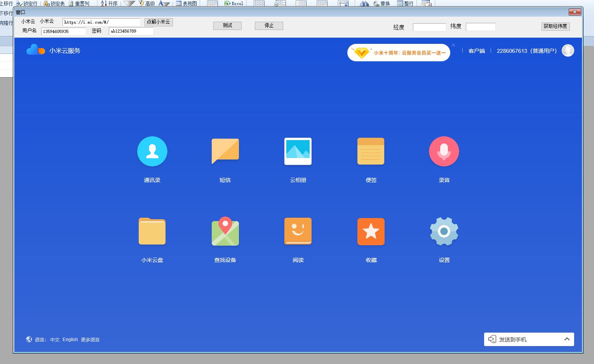This screenshot has width=594, height=364.
Task: Expand the 发送到手机 panel chevron
Action: tap(567, 339)
